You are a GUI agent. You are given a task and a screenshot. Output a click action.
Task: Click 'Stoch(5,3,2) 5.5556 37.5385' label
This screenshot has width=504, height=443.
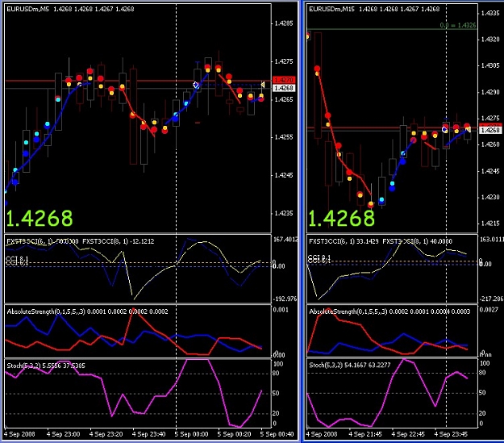point(46,366)
